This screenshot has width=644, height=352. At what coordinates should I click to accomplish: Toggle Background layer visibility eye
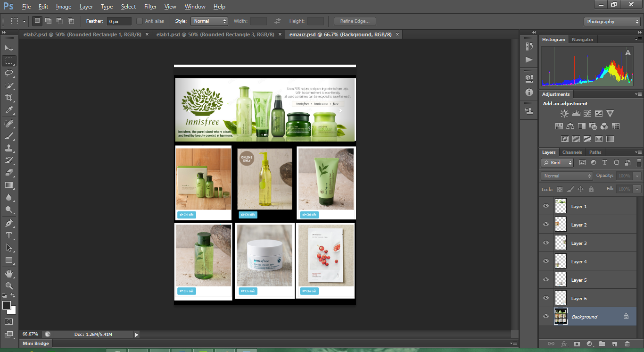point(546,317)
